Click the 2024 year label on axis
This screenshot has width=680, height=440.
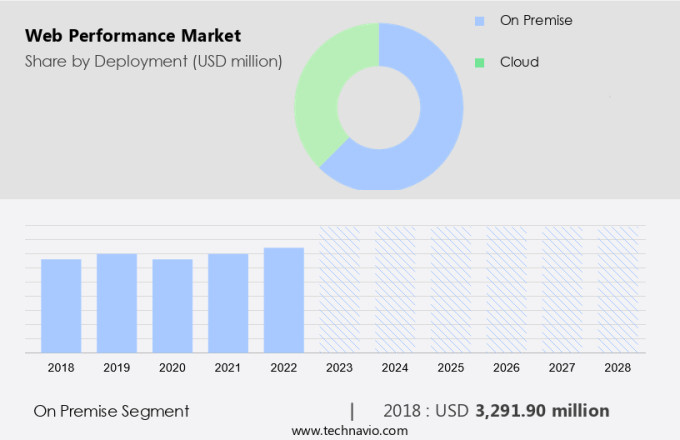(395, 368)
